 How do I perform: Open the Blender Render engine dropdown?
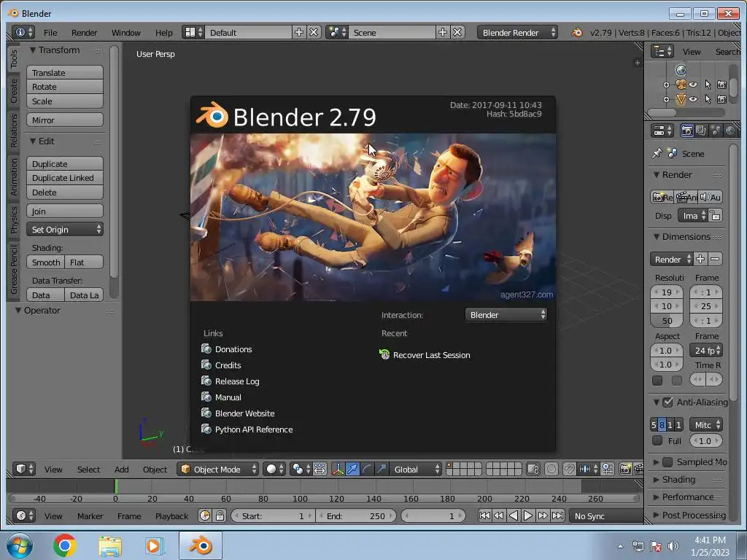(x=517, y=32)
